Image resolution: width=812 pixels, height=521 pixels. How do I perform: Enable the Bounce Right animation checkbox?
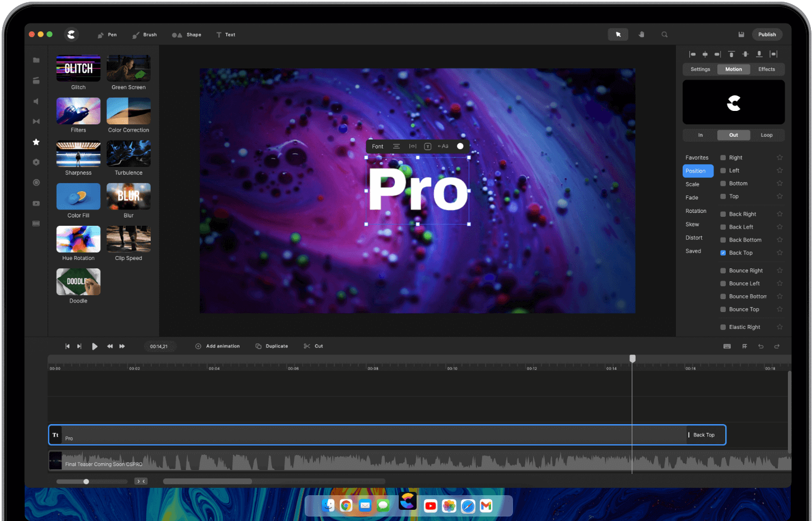(723, 270)
